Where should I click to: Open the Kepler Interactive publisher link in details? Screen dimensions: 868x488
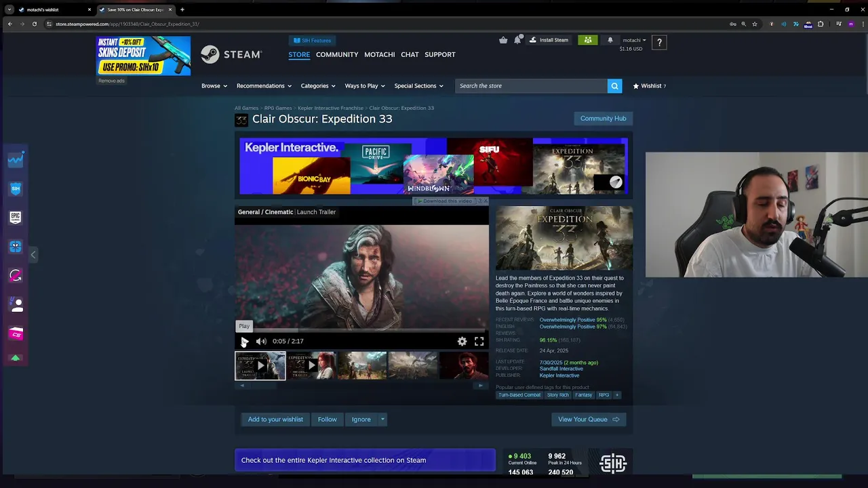click(x=559, y=375)
